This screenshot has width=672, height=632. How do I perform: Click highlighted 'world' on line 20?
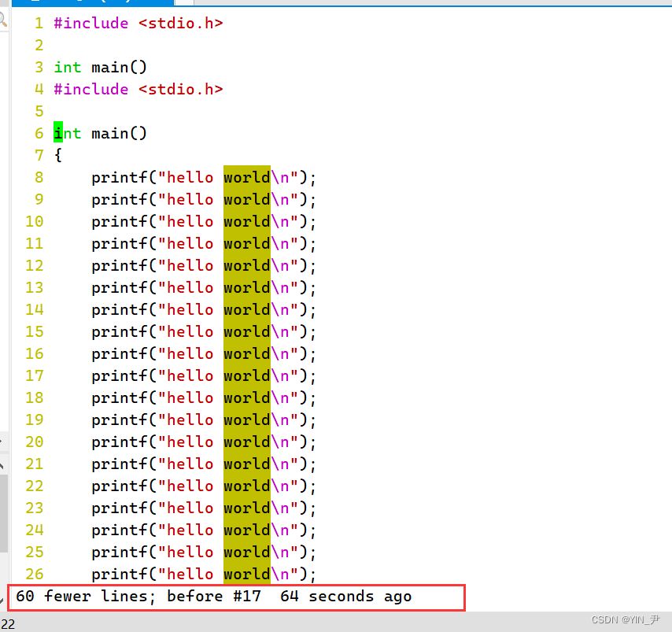[246, 442]
